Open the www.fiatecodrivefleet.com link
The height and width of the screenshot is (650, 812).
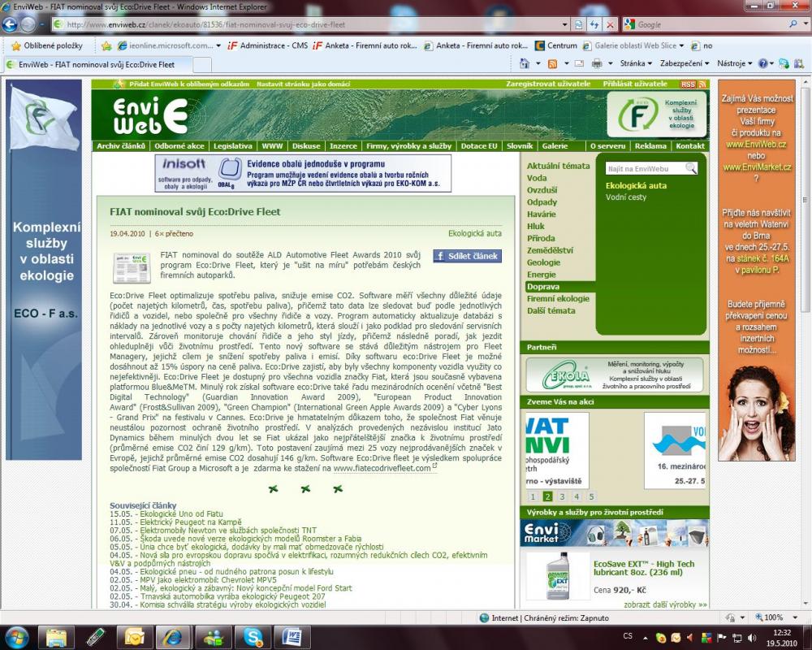coord(382,468)
